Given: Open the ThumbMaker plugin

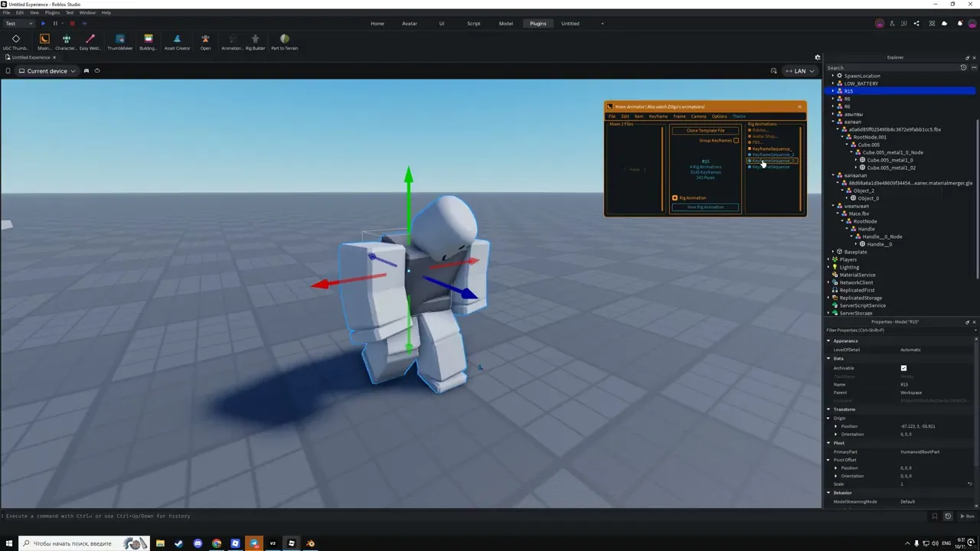Looking at the screenshot, I should [x=119, y=41].
